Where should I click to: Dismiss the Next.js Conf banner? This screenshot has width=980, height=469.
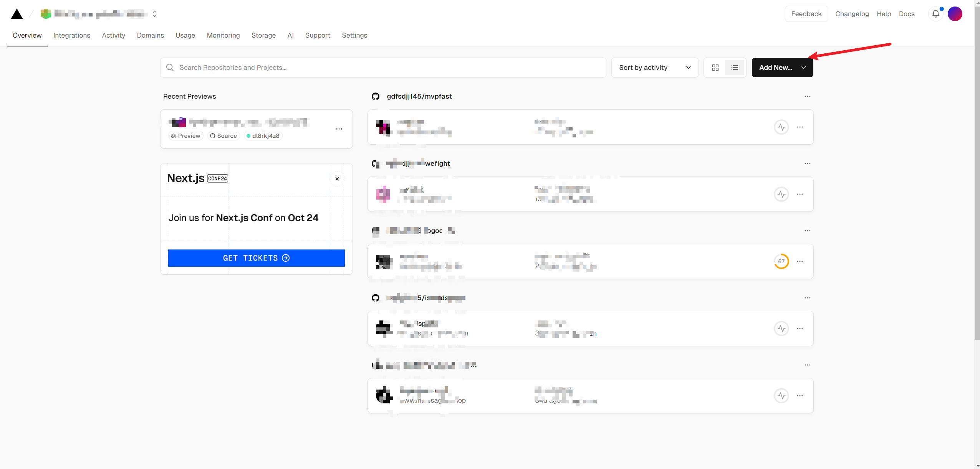(337, 179)
